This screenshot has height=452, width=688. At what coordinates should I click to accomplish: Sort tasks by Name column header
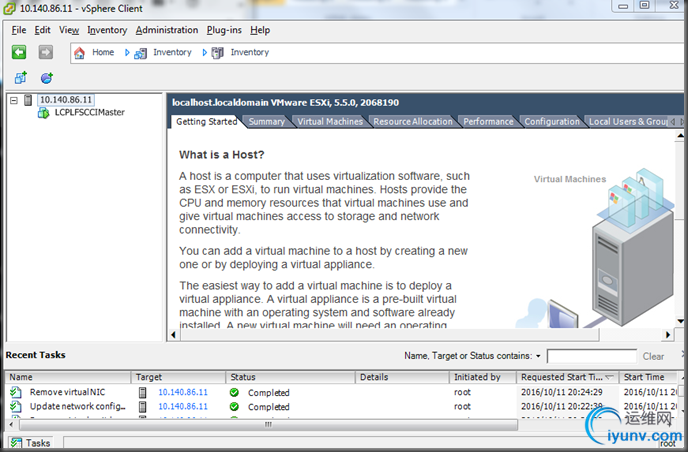point(68,377)
